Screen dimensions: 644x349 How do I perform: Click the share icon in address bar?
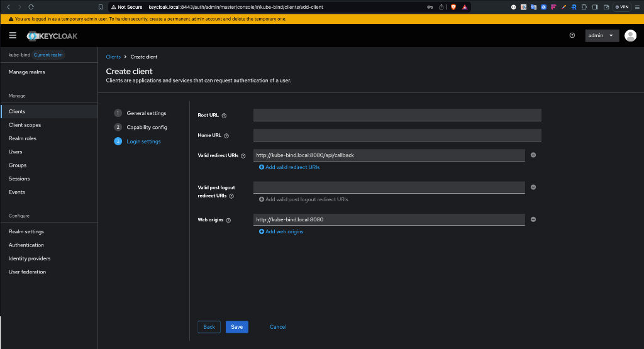coord(441,7)
